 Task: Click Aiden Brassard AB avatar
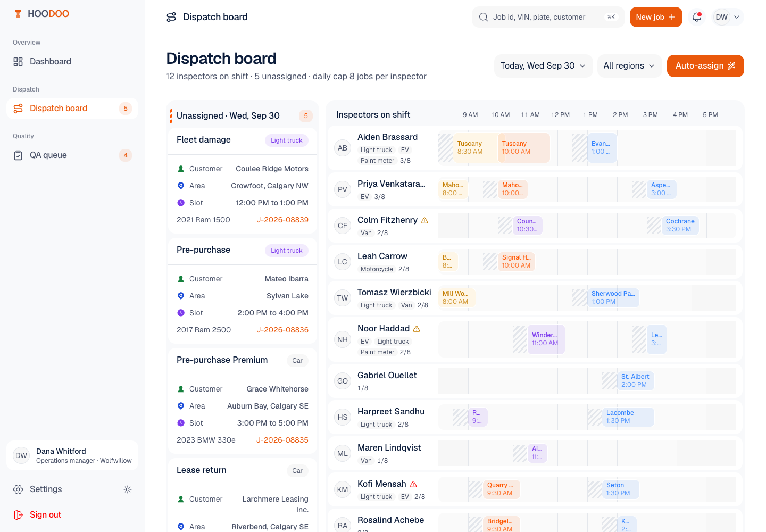[x=343, y=148]
